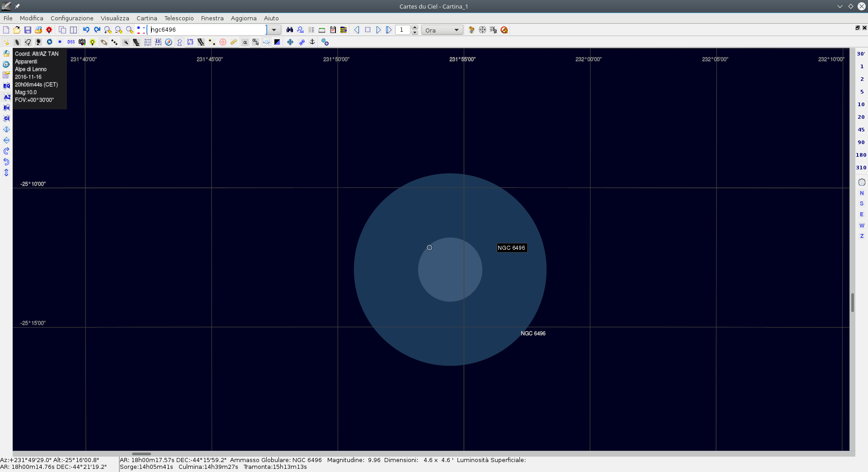This screenshot has height=472, width=868.
Task: Toggle constellation figure lines
Action: point(180,42)
